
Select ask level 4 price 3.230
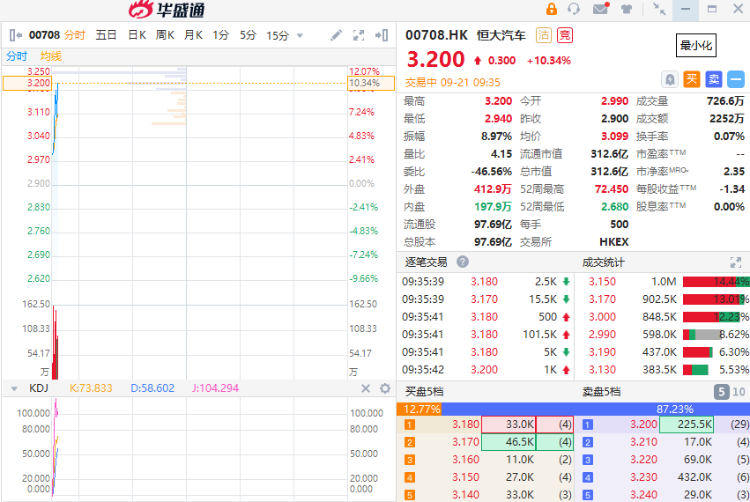(643, 477)
